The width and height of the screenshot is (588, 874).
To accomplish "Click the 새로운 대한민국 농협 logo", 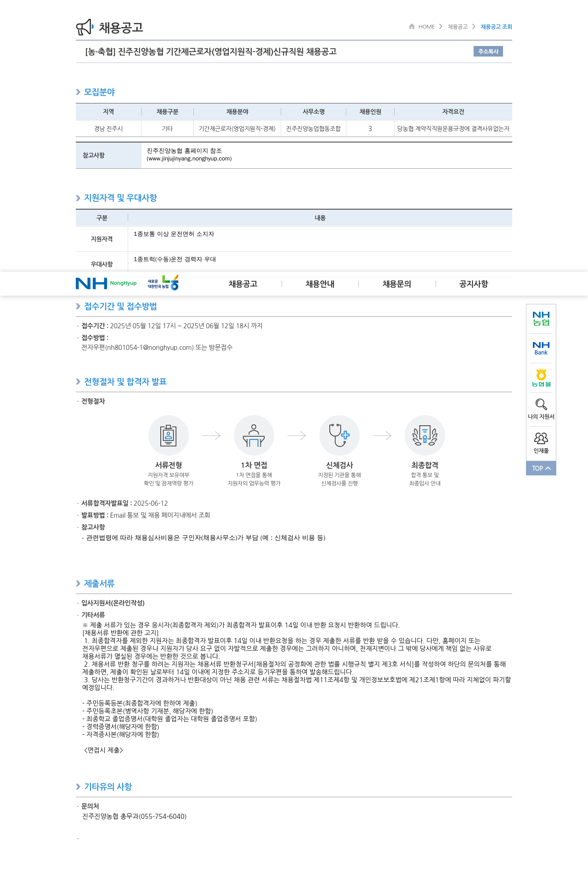I will (163, 283).
